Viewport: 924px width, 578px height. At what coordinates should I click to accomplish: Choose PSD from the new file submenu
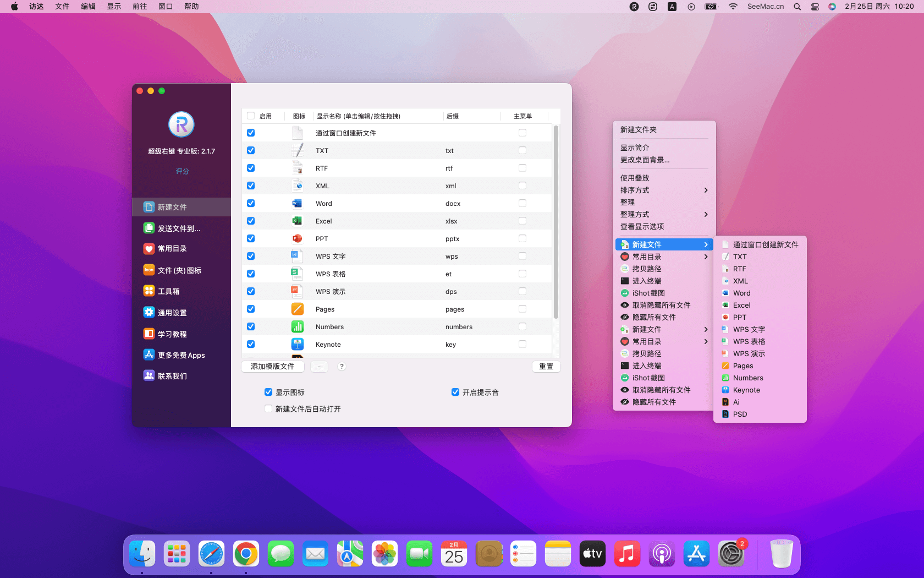pyautogui.click(x=740, y=414)
